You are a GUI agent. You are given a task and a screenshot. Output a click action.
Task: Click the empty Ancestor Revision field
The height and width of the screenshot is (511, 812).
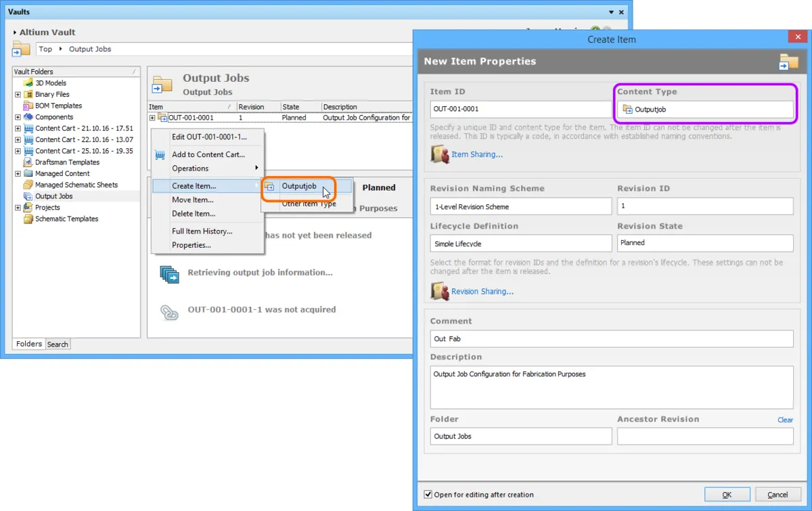[705, 437]
